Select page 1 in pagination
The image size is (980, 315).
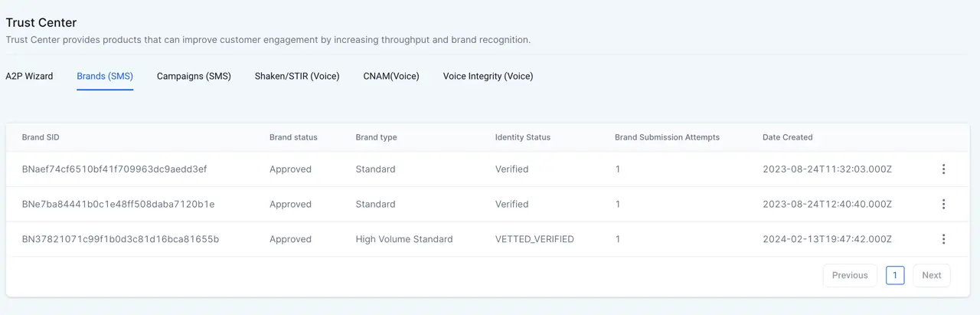895,275
